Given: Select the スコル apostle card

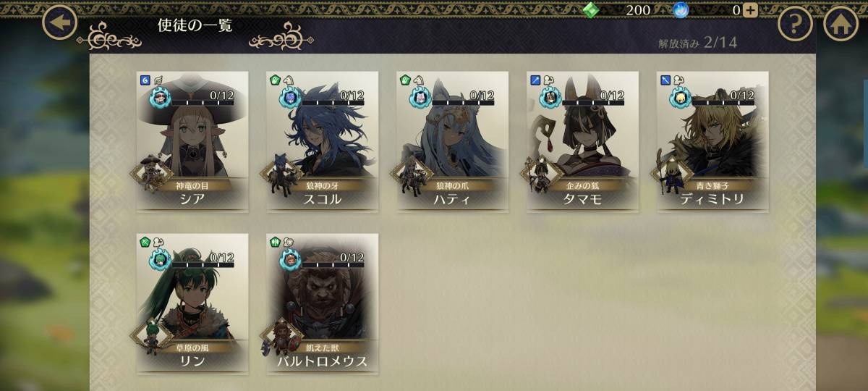Looking at the screenshot, I should (323, 141).
